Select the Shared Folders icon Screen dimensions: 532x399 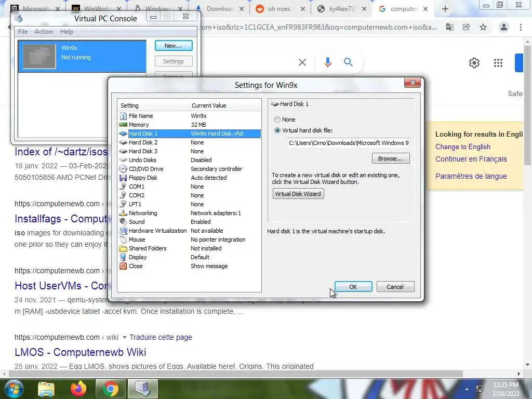click(x=123, y=248)
